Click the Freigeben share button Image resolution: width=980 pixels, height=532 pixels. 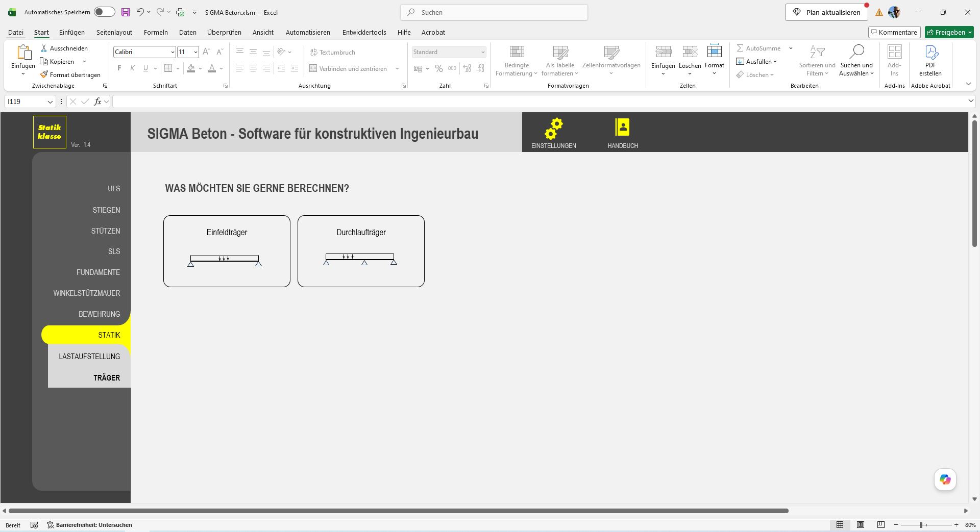949,32
